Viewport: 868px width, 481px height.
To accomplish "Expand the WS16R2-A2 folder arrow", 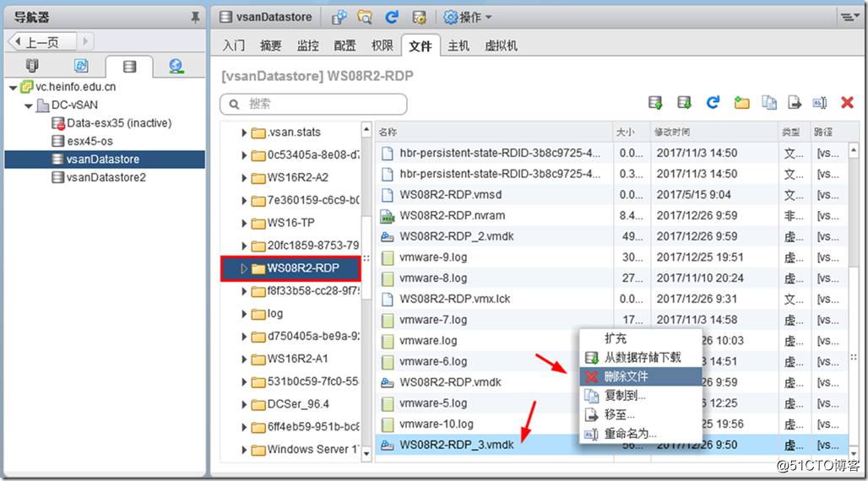I will point(244,178).
